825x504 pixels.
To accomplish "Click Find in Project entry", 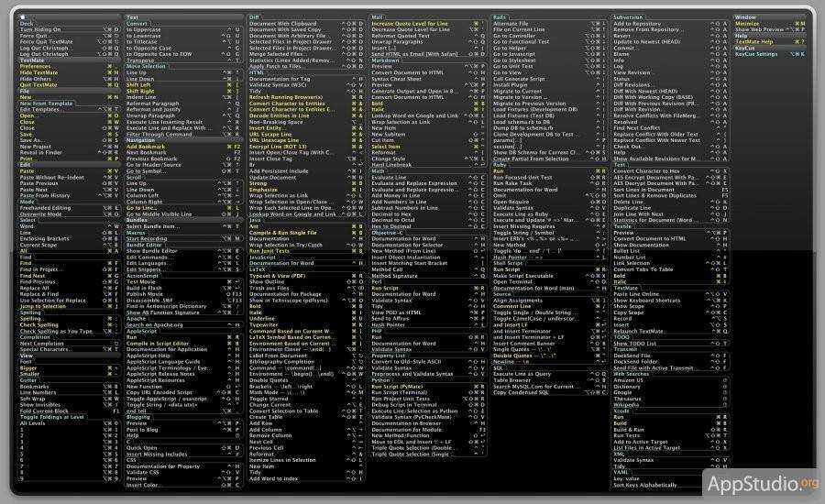I will pyautogui.click(x=40, y=269).
